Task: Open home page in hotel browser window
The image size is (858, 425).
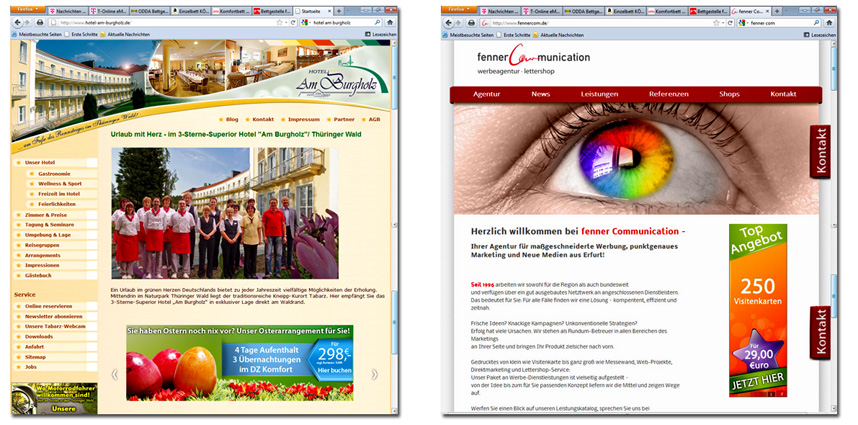Action: (390, 22)
